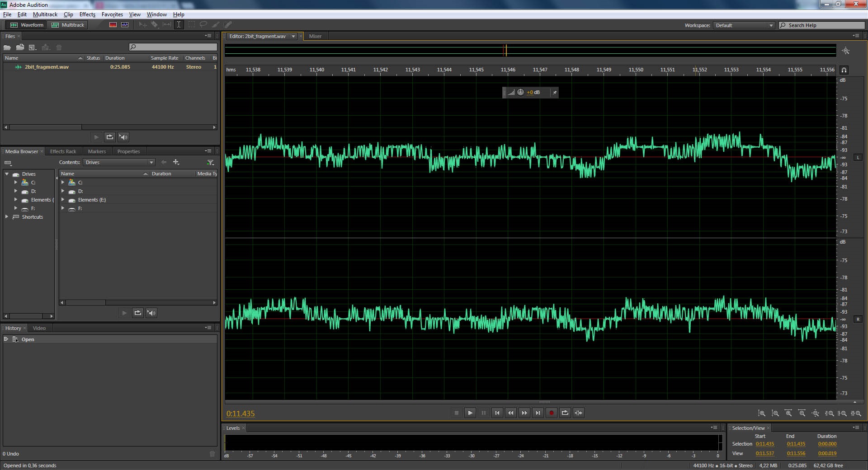
Task: Switch to the Properties tab
Action: pos(128,151)
